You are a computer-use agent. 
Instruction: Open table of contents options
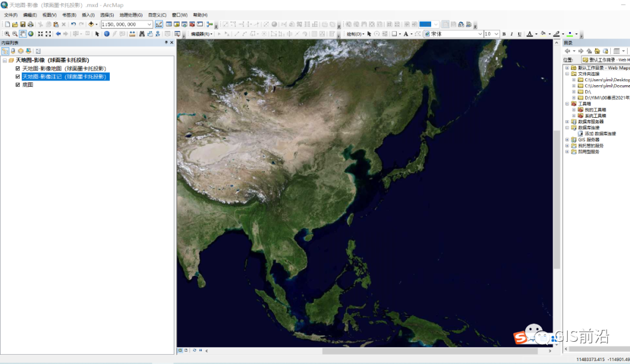(38, 51)
